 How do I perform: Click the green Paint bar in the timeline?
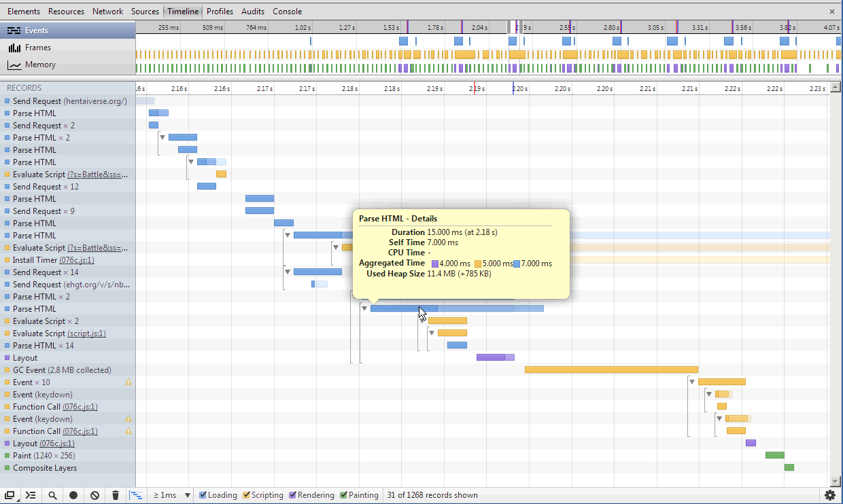point(775,455)
